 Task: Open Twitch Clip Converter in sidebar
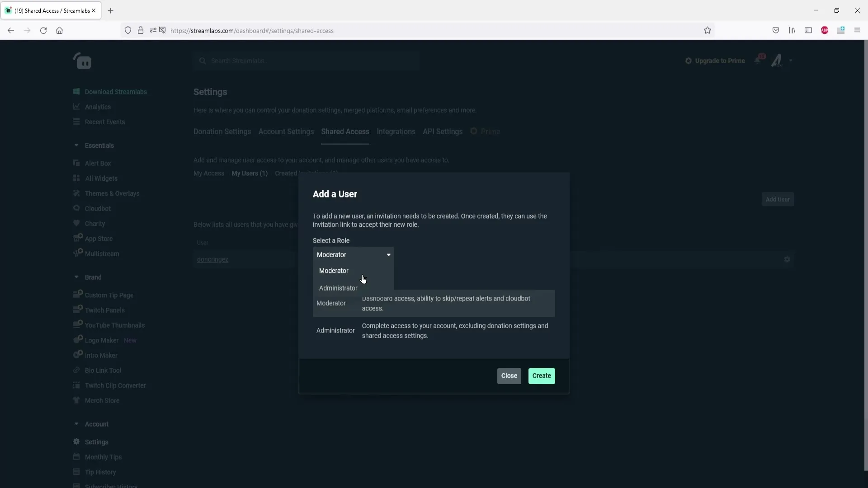[115, 385]
